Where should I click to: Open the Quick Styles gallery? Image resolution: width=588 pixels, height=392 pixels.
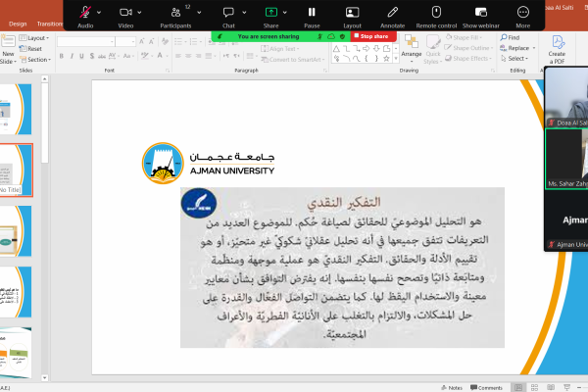click(x=433, y=50)
